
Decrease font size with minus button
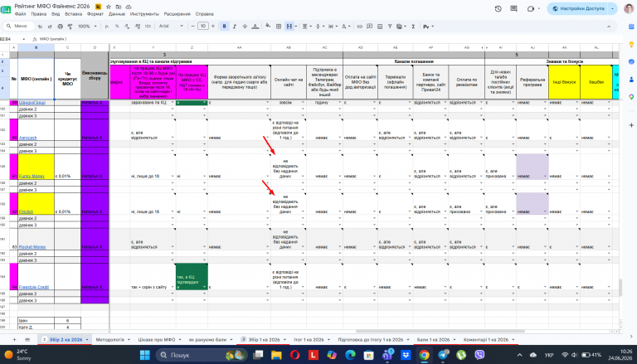pos(193,26)
